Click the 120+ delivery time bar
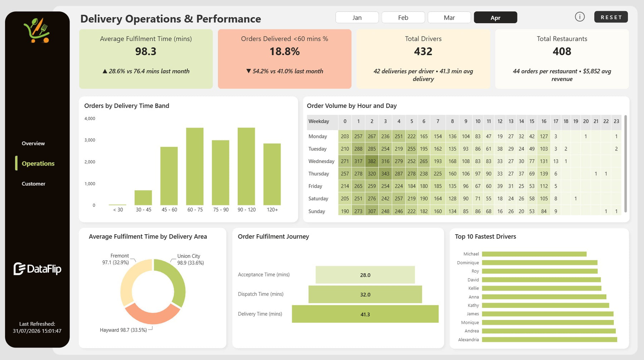 click(272, 174)
